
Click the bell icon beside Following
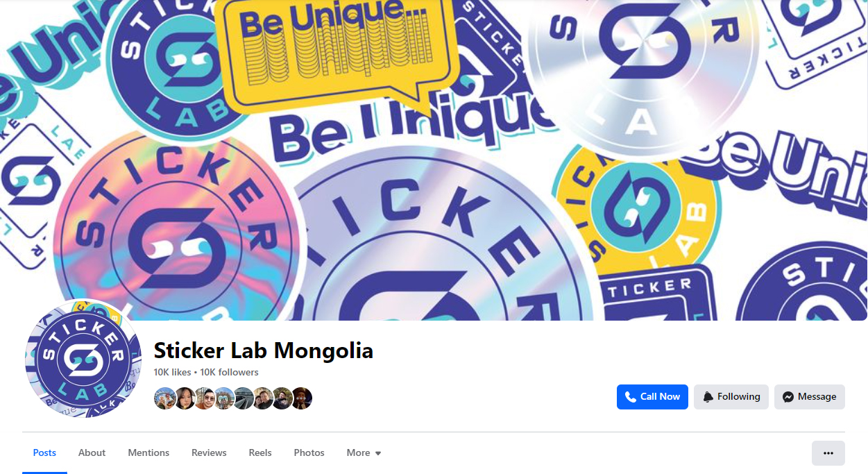[708, 397]
